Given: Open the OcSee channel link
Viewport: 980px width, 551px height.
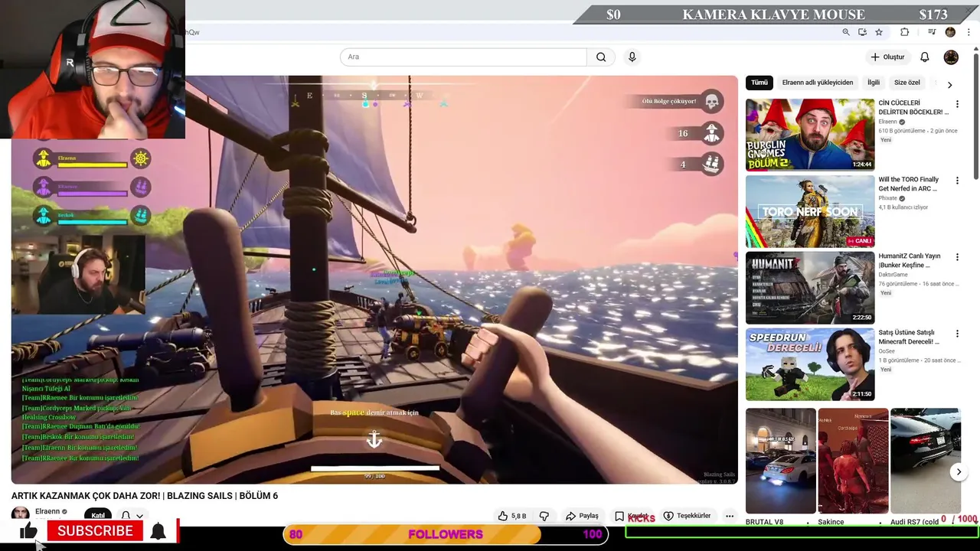Looking at the screenshot, I should pos(887,351).
